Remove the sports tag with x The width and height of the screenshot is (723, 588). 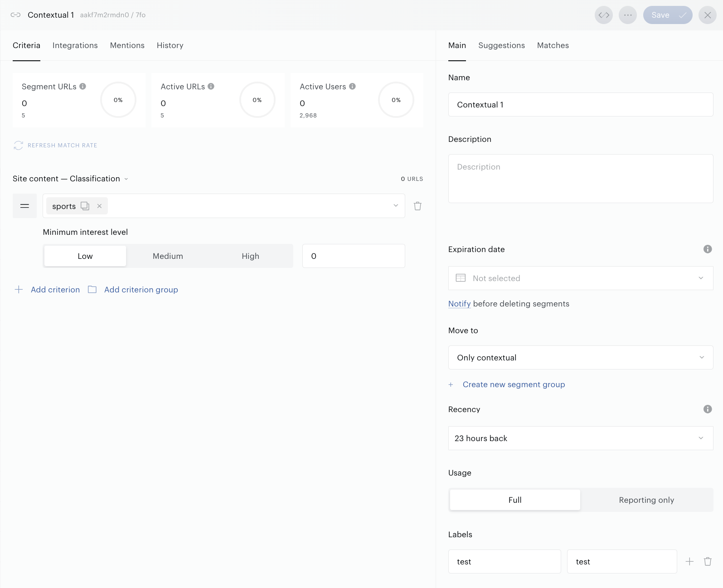pyautogui.click(x=99, y=206)
